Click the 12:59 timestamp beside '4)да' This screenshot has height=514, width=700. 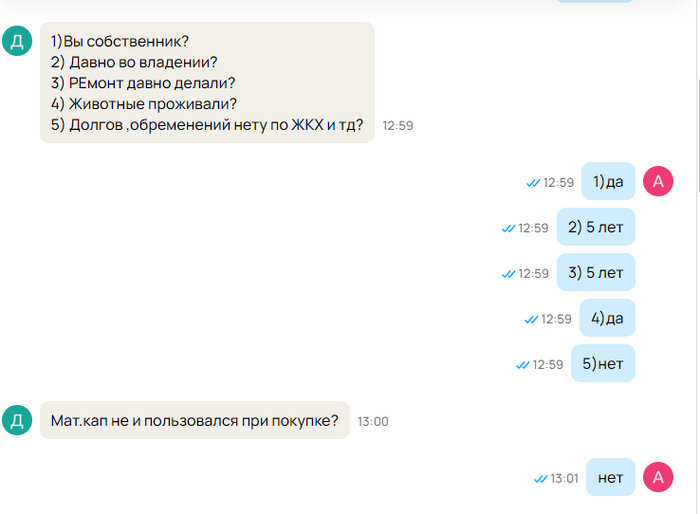coord(556,319)
